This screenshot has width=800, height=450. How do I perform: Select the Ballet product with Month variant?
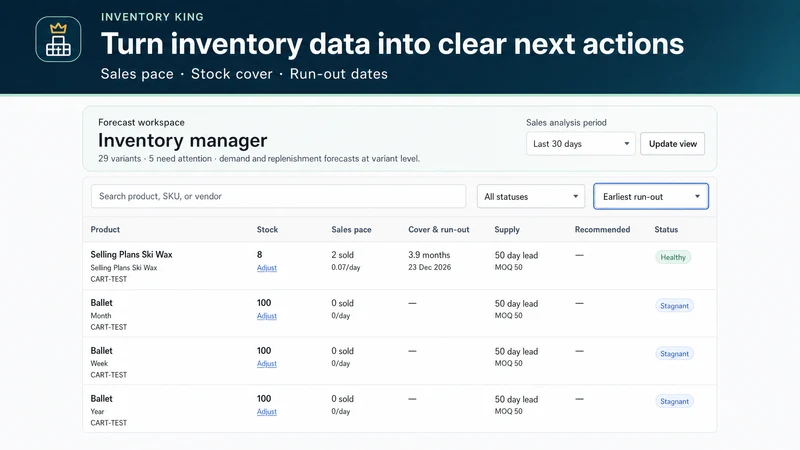click(102, 303)
